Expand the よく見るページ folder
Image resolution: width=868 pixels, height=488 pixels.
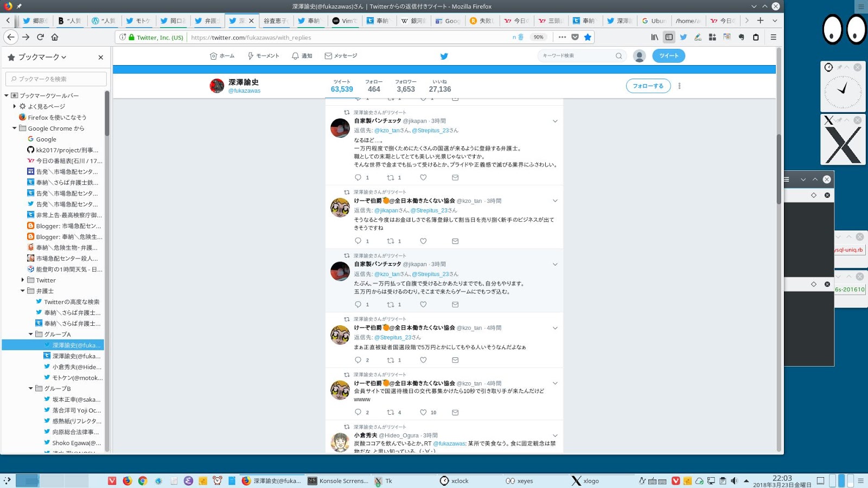(x=15, y=106)
